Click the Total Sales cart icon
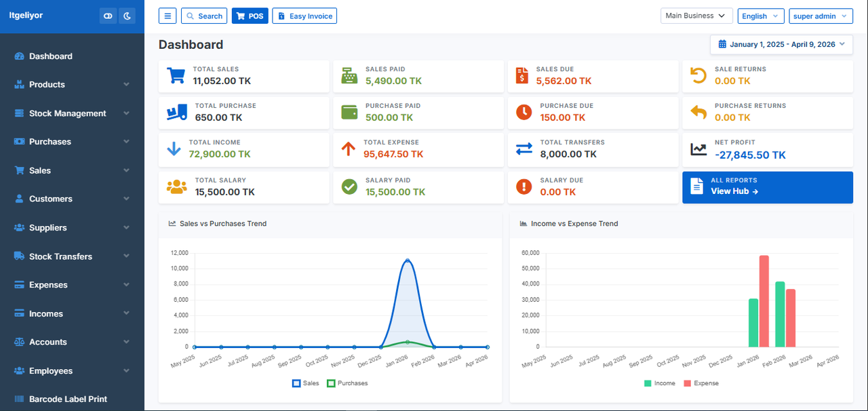This screenshot has width=868, height=411. coord(176,75)
